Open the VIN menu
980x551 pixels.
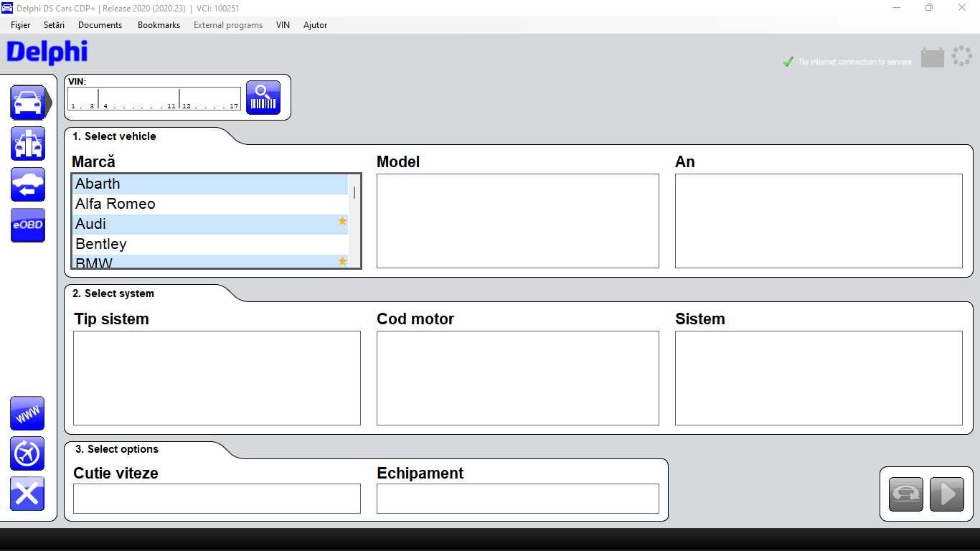[x=283, y=25]
